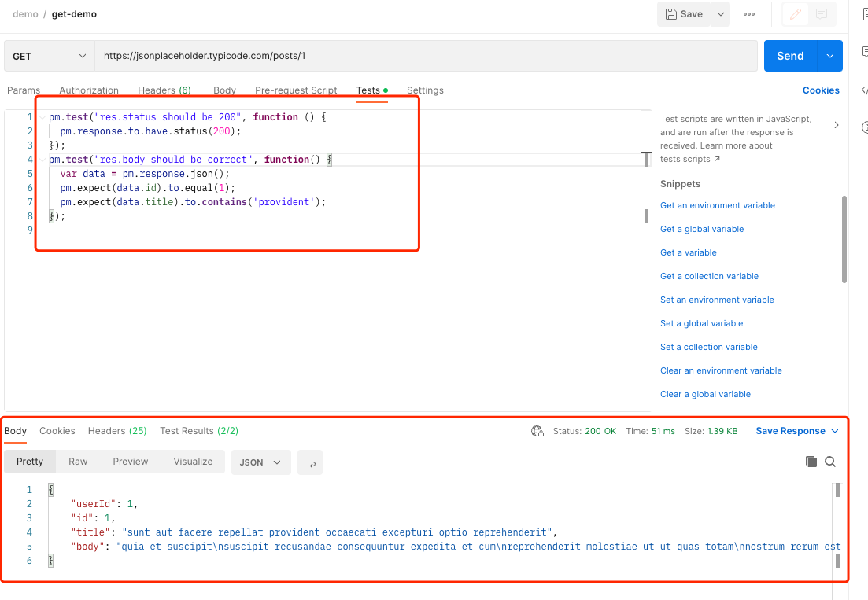This screenshot has width=868, height=600.
Task: Insert 'Set a global variable' snippet
Action: pyautogui.click(x=701, y=323)
